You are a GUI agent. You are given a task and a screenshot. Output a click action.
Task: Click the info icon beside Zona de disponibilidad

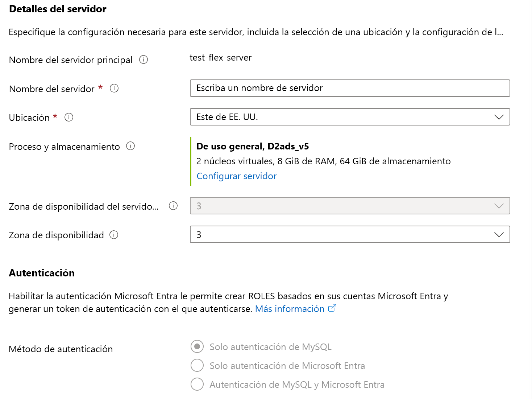(x=114, y=235)
